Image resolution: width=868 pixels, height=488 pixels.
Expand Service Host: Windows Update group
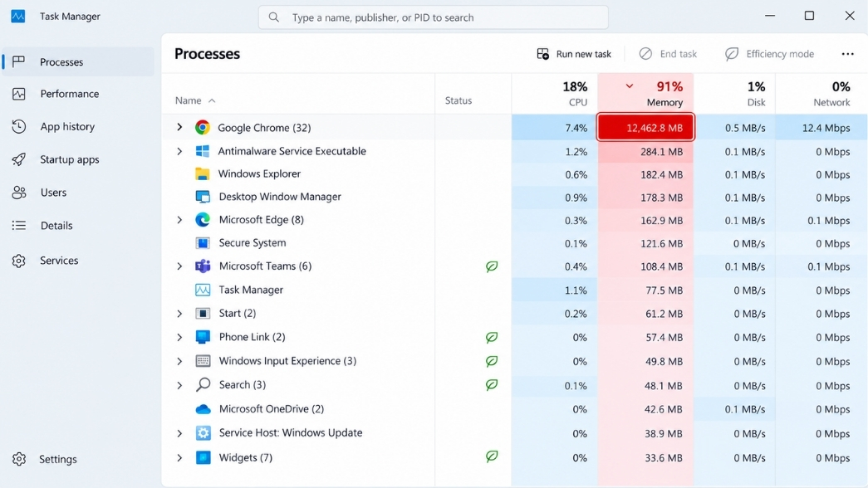point(179,433)
